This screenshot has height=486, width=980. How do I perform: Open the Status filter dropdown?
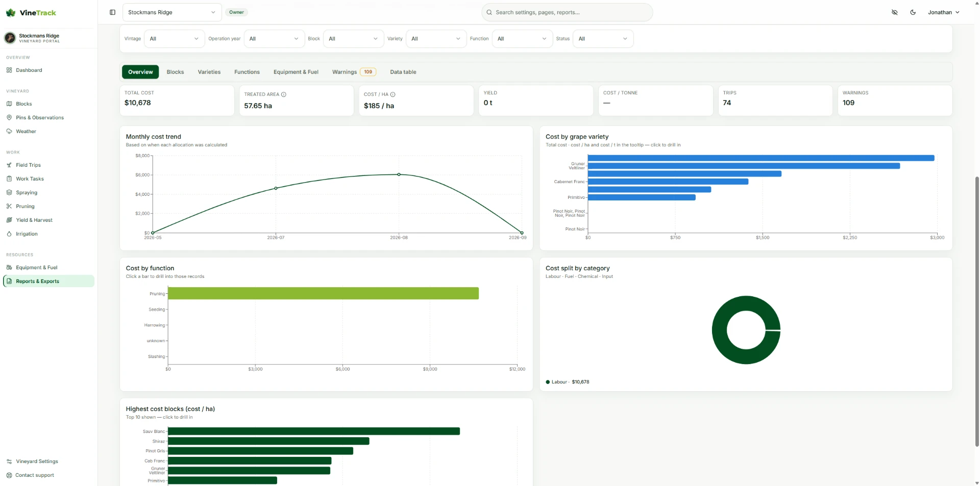coord(603,39)
